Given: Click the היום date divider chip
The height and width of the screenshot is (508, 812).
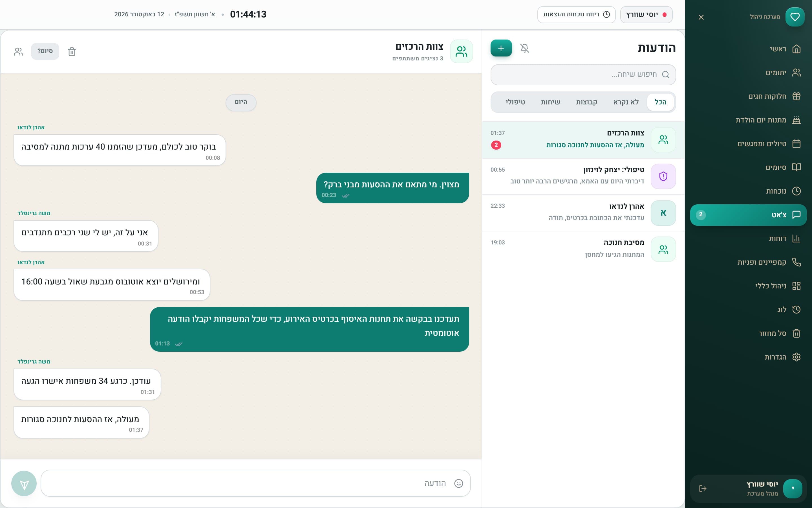Looking at the screenshot, I should 241,102.
